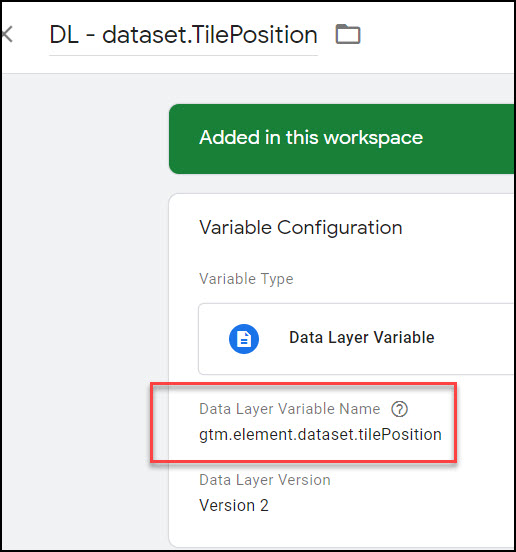Click the word TilePosition in the title
The image size is (516, 552).
pyautogui.click(x=255, y=35)
